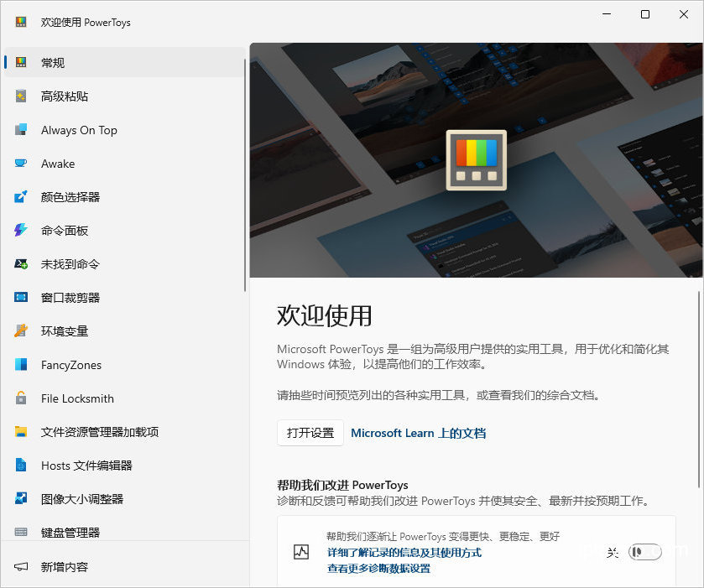Close the PowerToys welcome window

[683, 14]
